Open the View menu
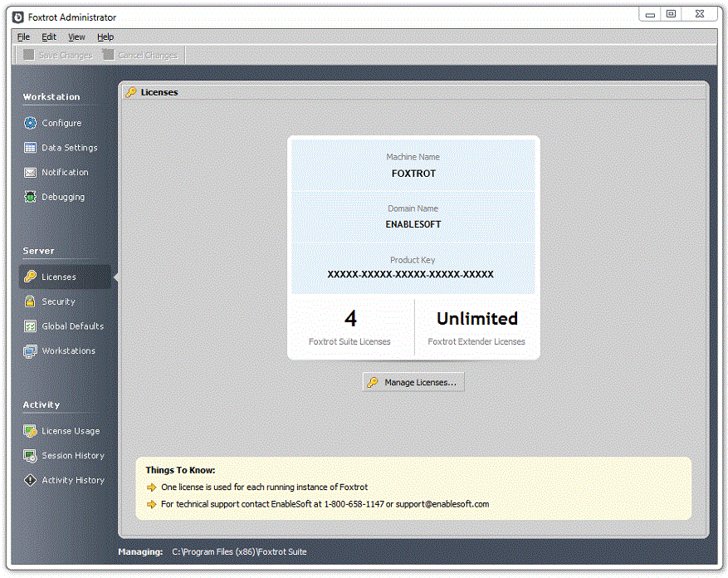The image size is (728, 578). click(x=76, y=37)
